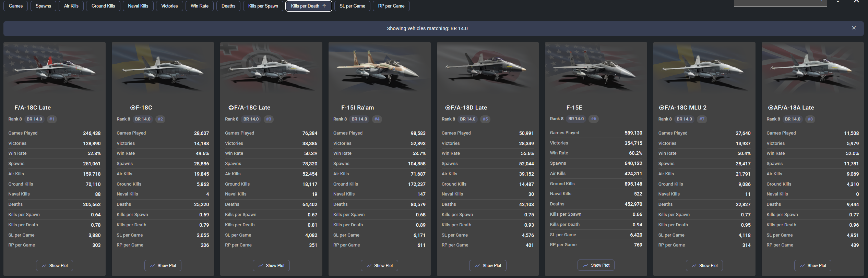The height and width of the screenshot is (278, 868).
Task: Click the BR 14.0 badge on F-18C
Action: 143,119
